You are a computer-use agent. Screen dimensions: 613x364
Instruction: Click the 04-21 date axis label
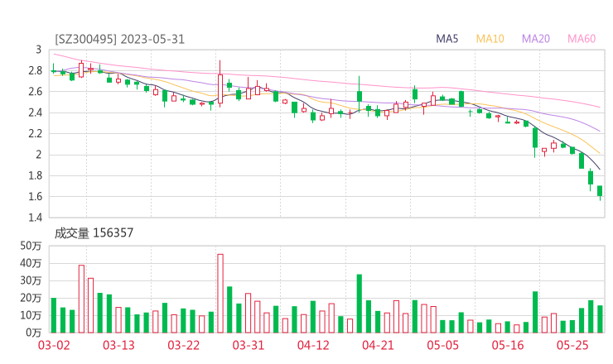tap(378, 345)
